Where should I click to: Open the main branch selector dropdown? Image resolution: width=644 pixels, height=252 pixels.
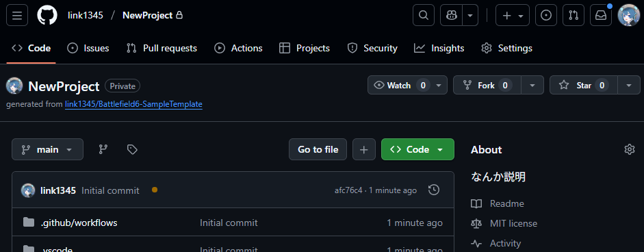pyautogui.click(x=48, y=149)
